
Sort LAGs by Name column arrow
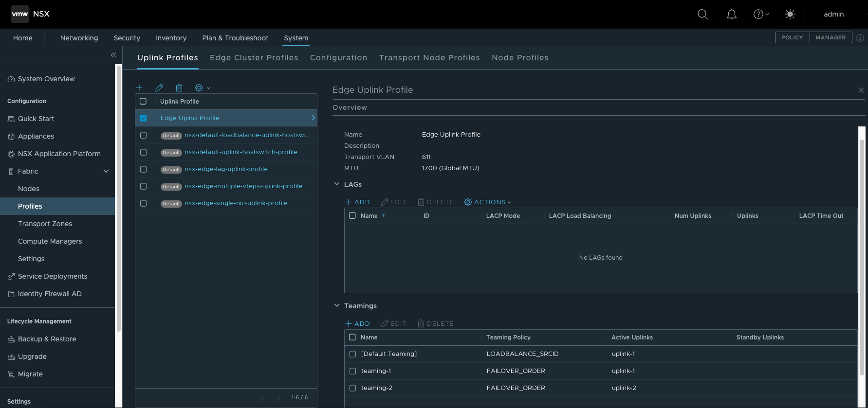point(384,215)
